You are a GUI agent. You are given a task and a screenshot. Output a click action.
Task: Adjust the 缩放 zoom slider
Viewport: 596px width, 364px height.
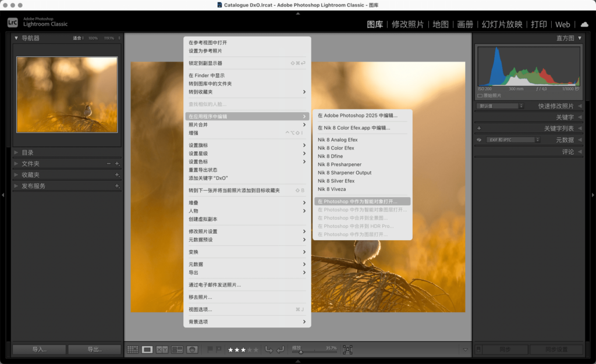314,352
